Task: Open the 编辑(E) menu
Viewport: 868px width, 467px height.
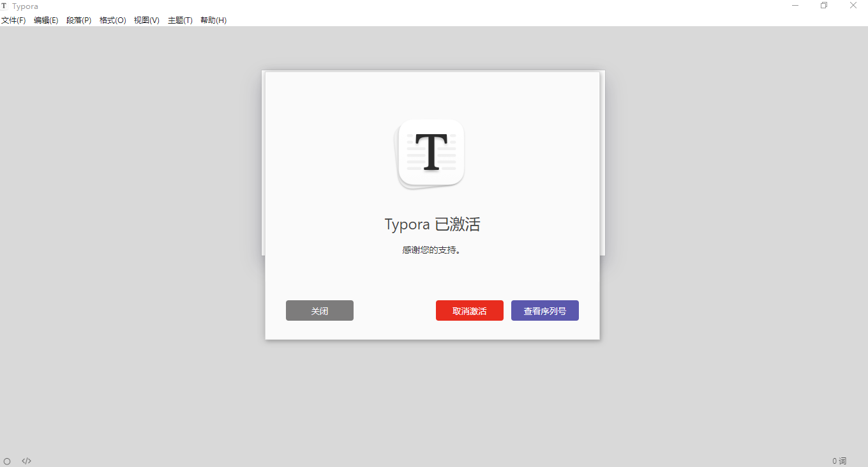Action: [46, 20]
